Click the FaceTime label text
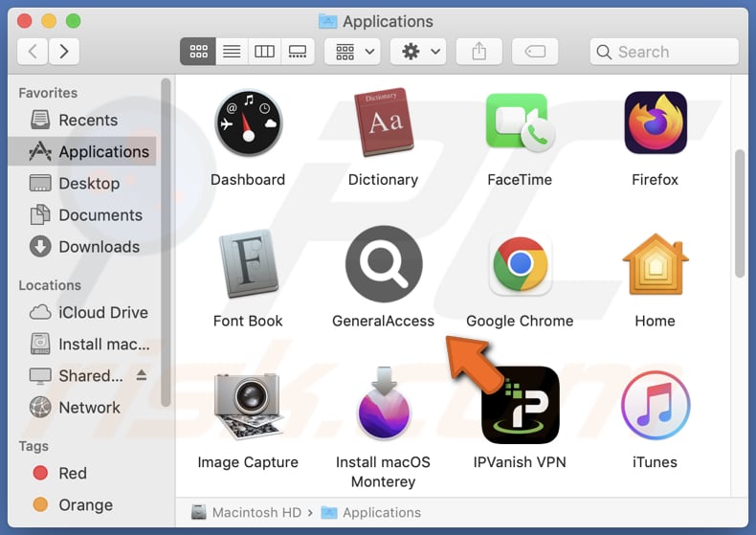The image size is (756, 535). 520,179
